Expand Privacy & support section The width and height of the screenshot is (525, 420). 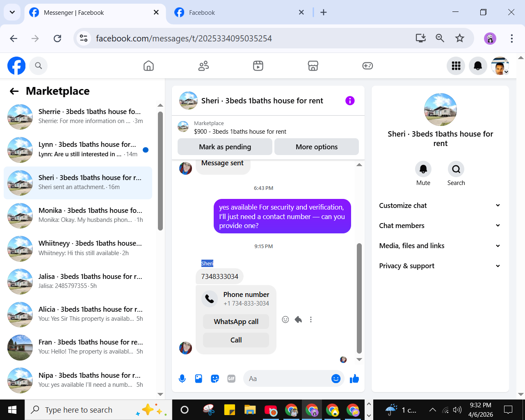tap(440, 266)
